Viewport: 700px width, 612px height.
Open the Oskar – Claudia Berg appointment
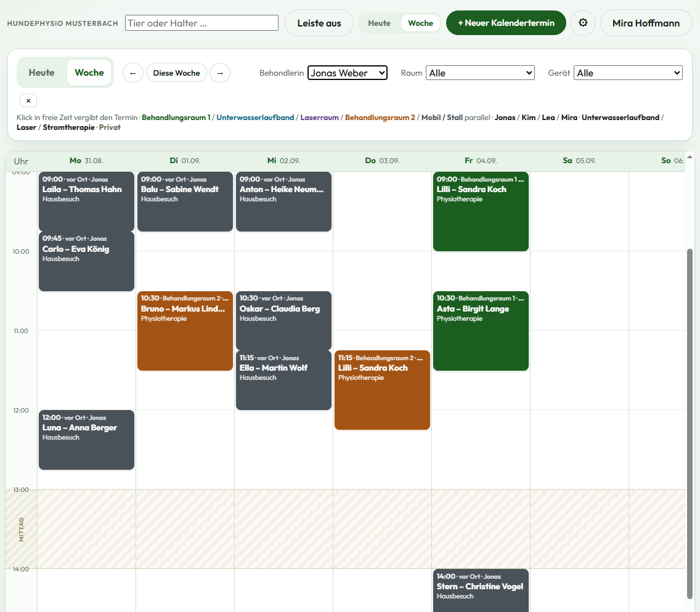coord(283,321)
